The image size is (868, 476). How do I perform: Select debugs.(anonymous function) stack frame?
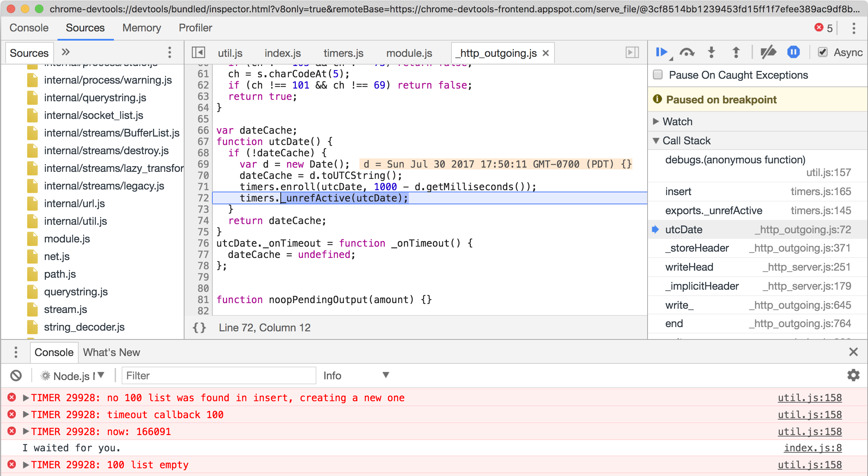click(x=758, y=166)
